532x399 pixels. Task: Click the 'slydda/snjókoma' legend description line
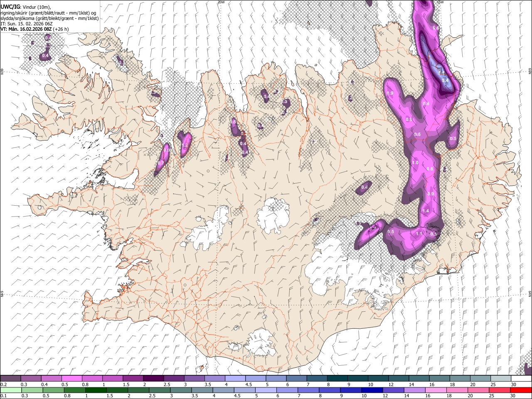[x=49, y=18]
